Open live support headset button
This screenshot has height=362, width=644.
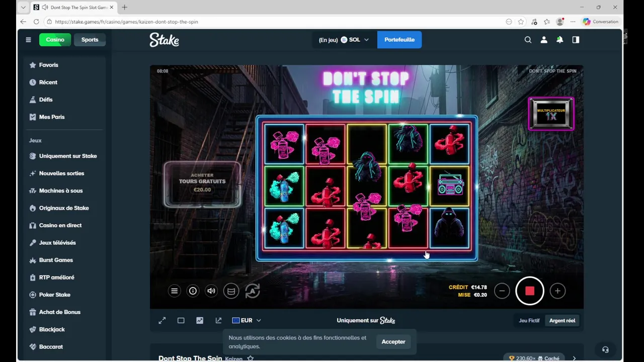click(x=605, y=349)
